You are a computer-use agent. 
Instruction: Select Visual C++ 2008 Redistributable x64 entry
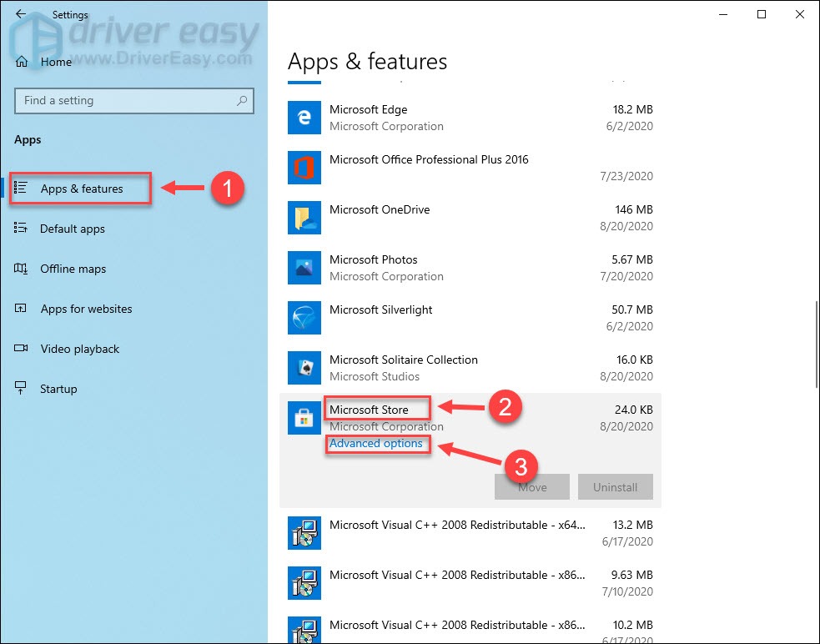click(470, 532)
